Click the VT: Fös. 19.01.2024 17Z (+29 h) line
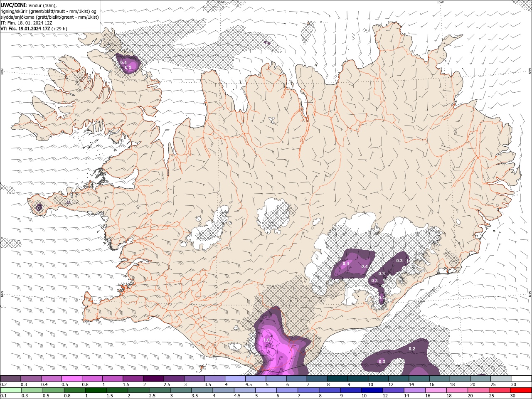 pyautogui.click(x=34, y=29)
